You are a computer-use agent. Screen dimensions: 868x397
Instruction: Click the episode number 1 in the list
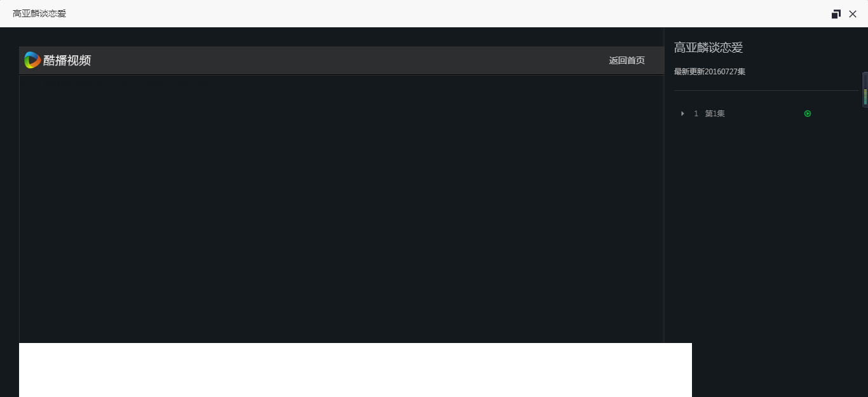[x=696, y=114]
